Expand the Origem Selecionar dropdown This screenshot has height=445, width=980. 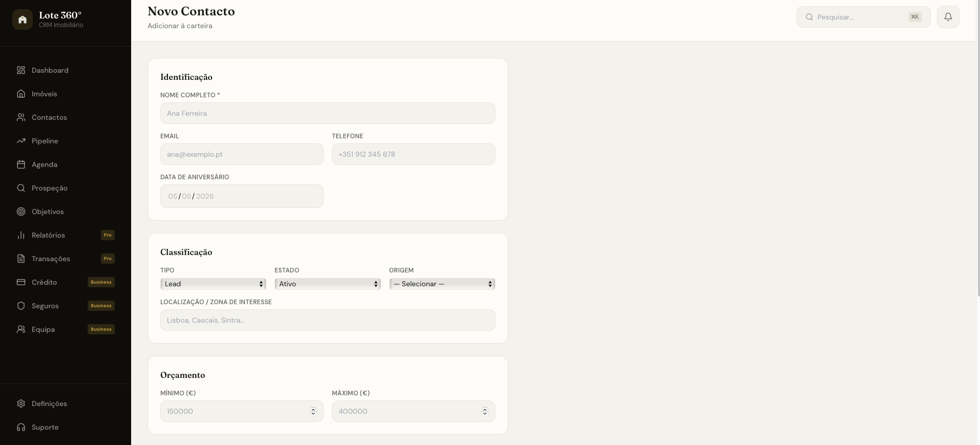tap(442, 284)
